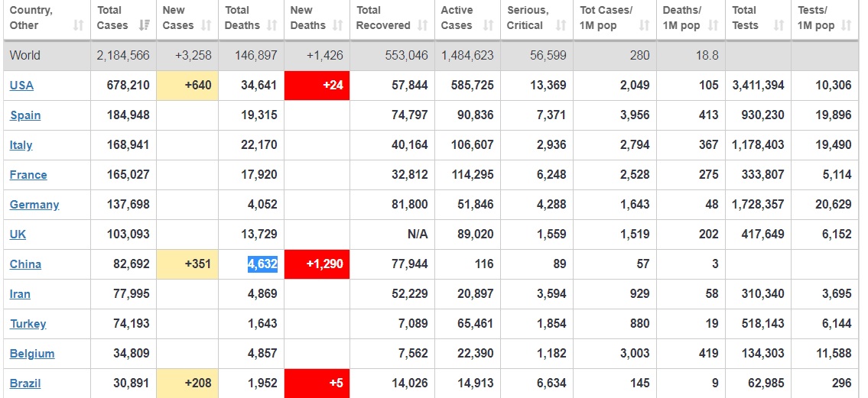Open the Germany country link
This screenshot has width=868, height=398.
point(34,205)
